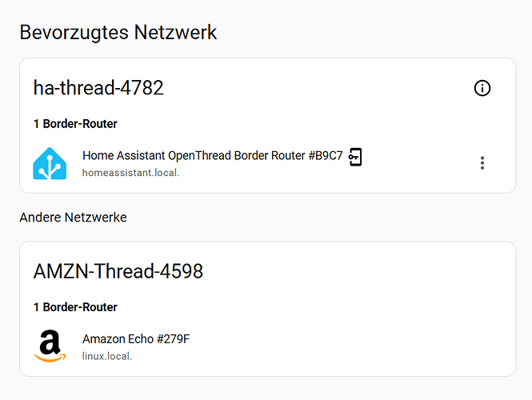The height and width of the screenshot is (400, 532).
Task: Select the ha-thread-4782 network title
Action: 98,88
